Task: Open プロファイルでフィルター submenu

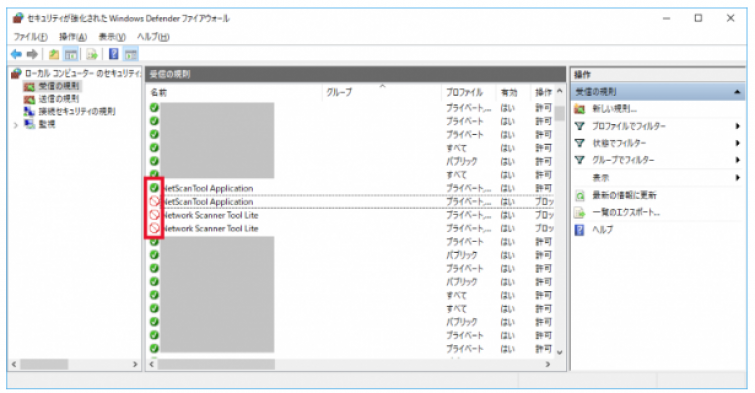Action: [x=629, y=126]
